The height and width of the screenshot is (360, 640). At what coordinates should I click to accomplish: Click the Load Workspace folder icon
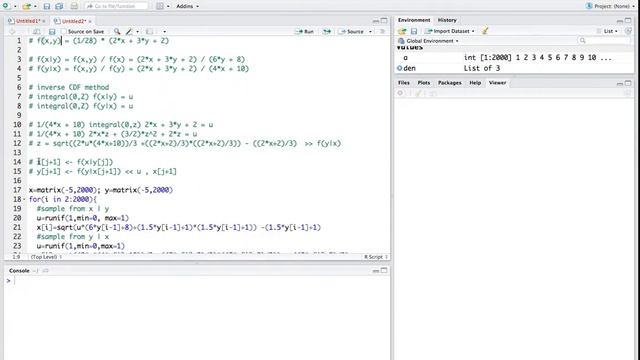(402, 31)
